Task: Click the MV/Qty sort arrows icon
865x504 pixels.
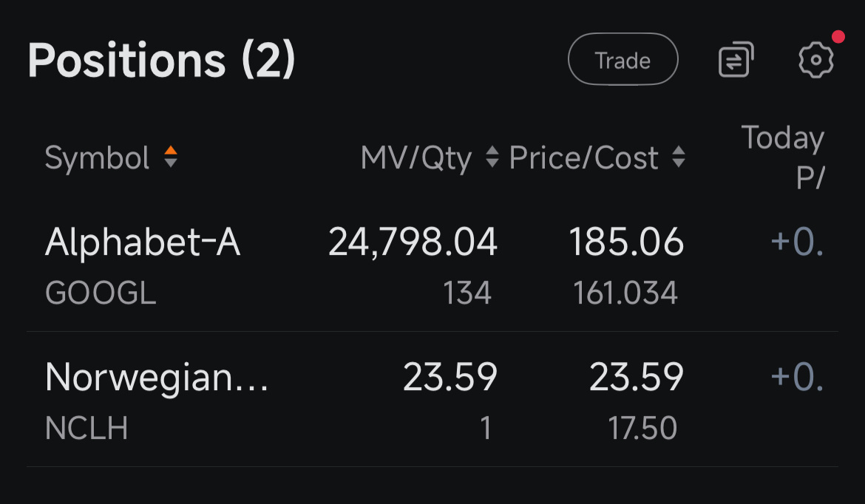Action: click(x=492, y=157)
